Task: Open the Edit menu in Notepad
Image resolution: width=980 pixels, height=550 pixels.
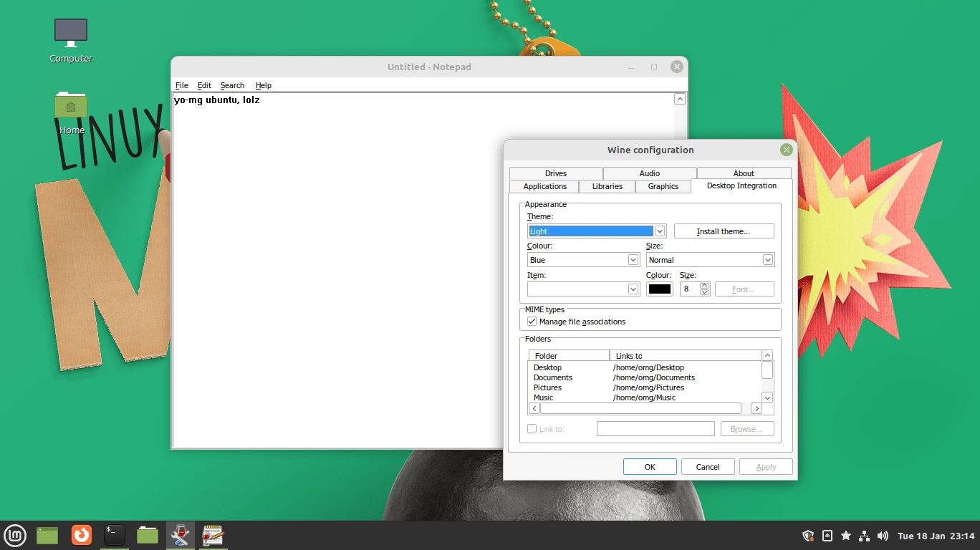Action: (204, 85)
